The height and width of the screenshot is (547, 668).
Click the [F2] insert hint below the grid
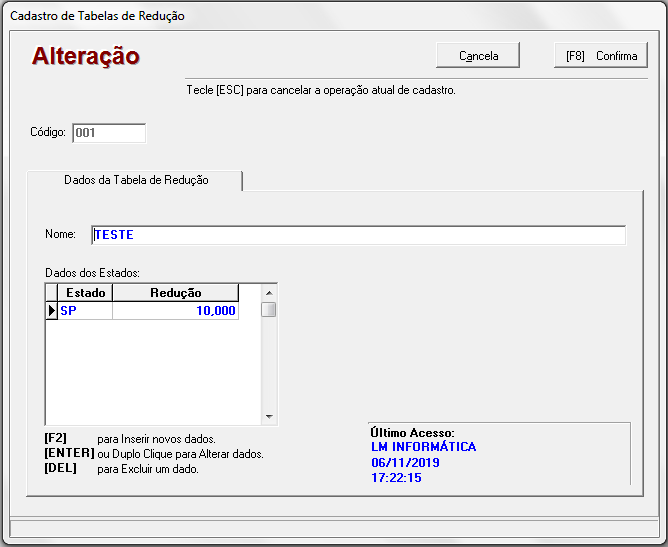[130, 439]
